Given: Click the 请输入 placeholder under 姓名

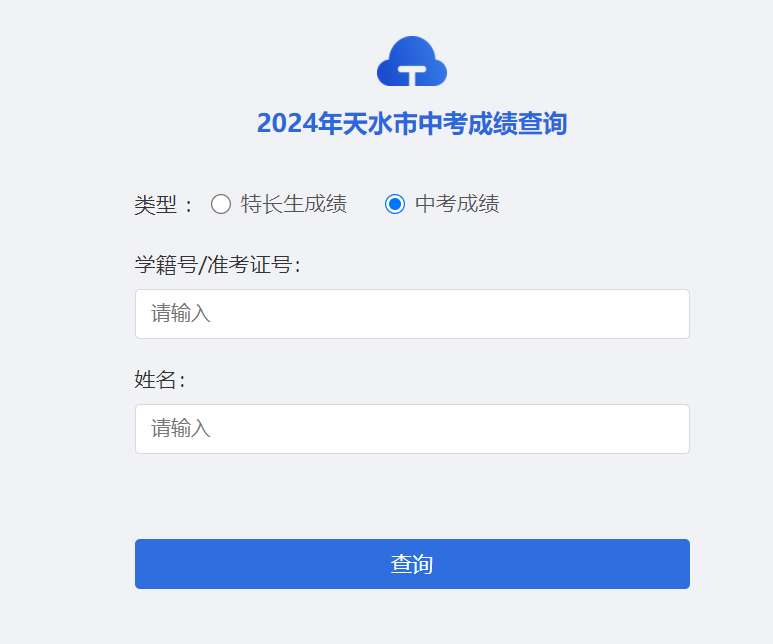Looking at the screenshot, I should click(x=181, y=429).
